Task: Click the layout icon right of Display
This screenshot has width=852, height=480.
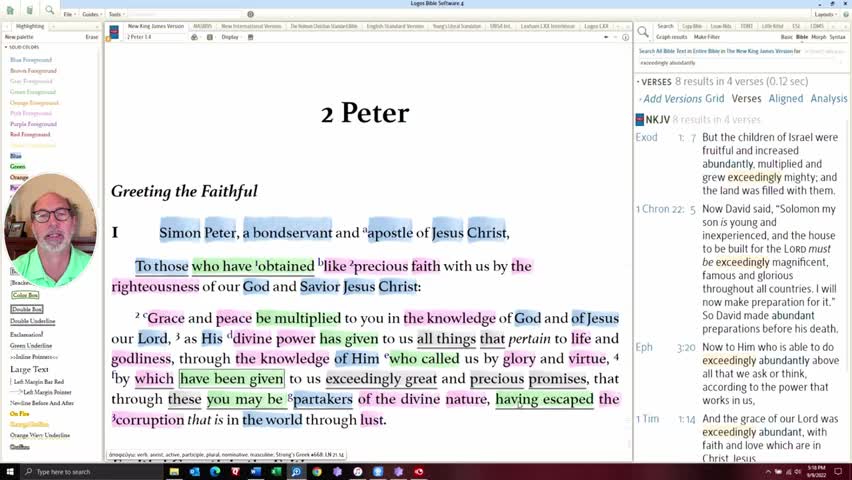Action: 250,37
